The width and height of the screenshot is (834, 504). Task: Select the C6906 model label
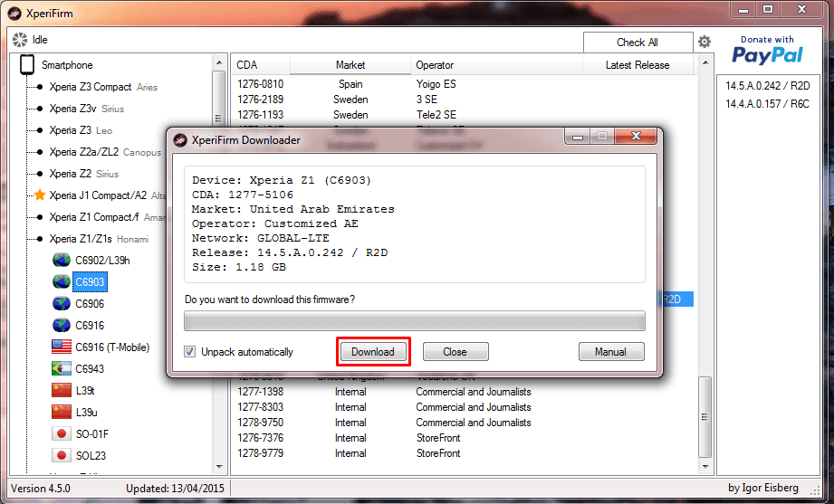point(90,303)
